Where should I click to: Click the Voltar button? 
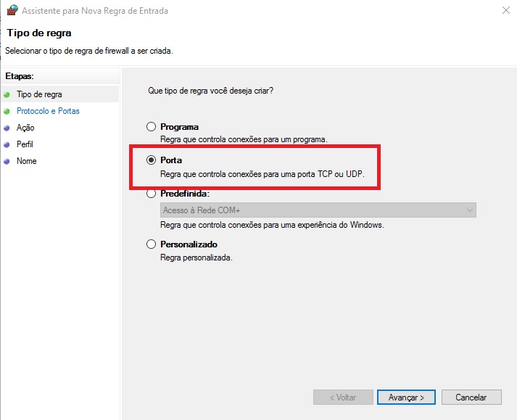click(x=343, y=398)
